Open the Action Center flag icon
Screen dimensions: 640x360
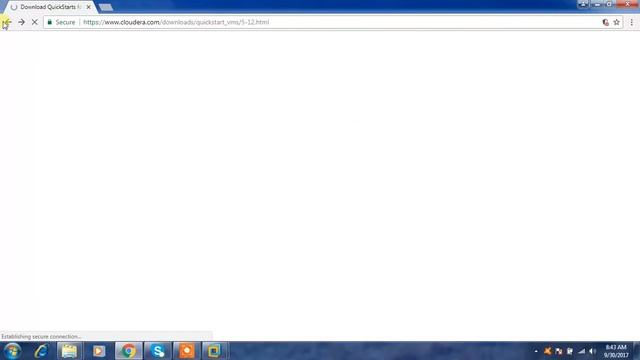[559, 351]
